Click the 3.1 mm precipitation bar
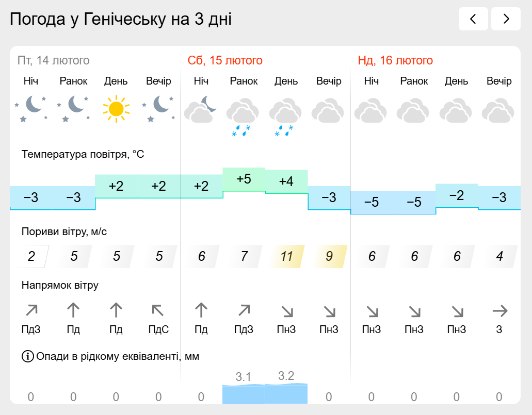 (244, 394)
